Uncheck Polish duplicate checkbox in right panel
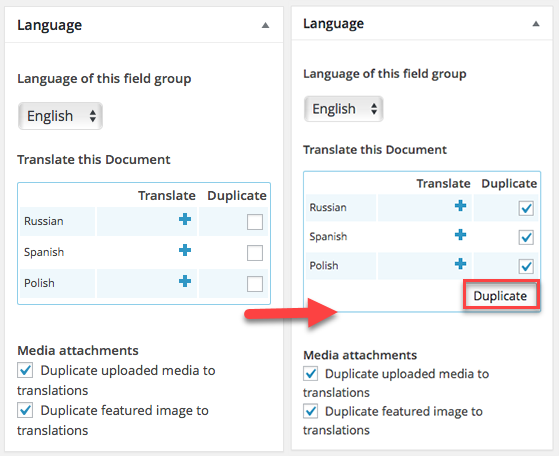The height and width of the screenshot is (456, 559). pyautogui.click(x=526, y=266)
